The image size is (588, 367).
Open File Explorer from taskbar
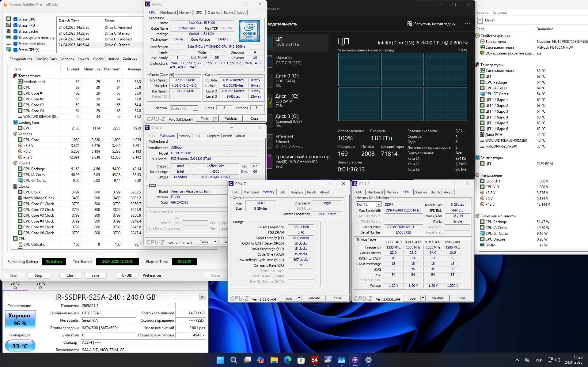[274, 360]
